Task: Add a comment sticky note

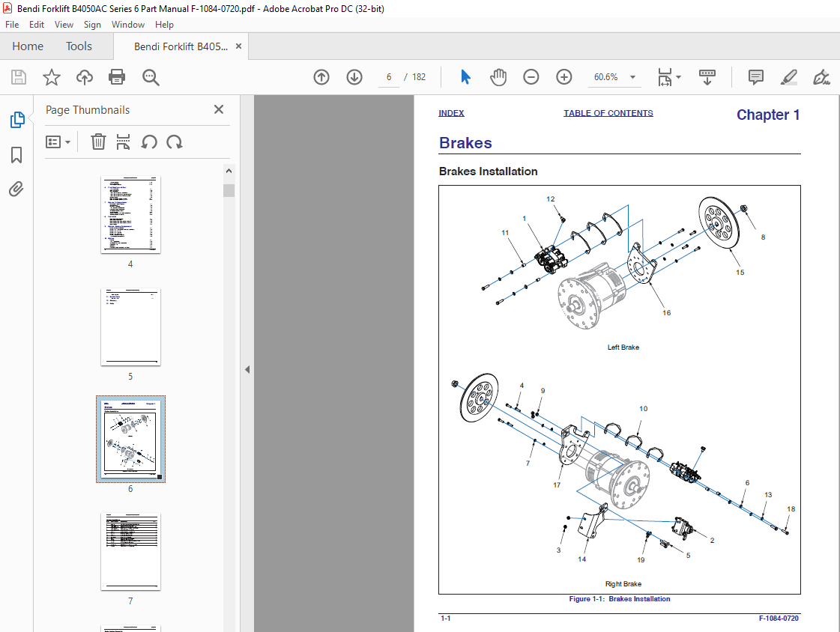Action: tap(756, 77)
